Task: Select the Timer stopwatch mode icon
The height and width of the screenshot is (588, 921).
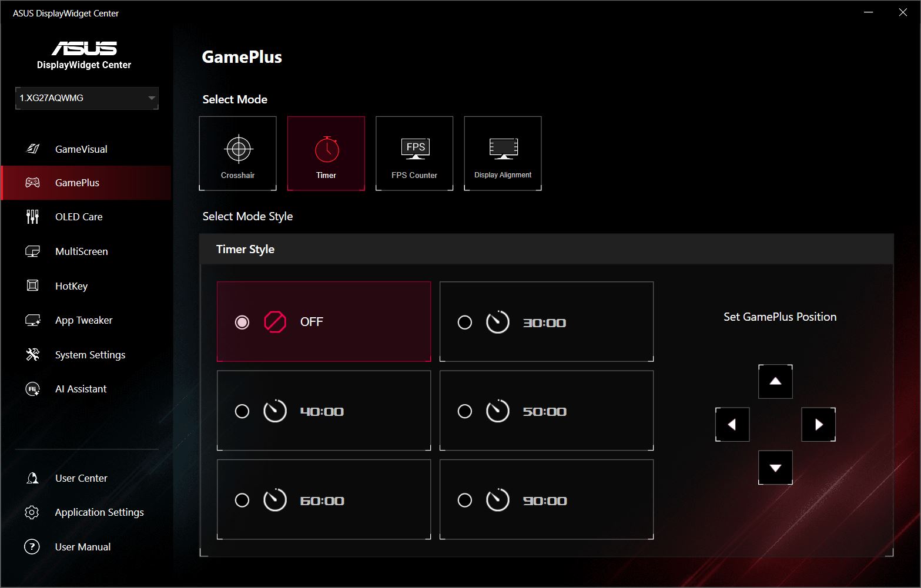Action: 326,149
